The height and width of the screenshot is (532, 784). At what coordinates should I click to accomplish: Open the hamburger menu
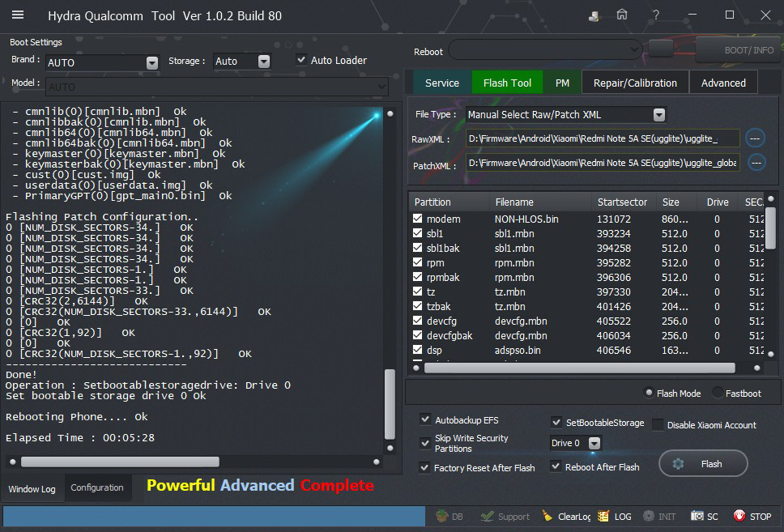point(18,15)
